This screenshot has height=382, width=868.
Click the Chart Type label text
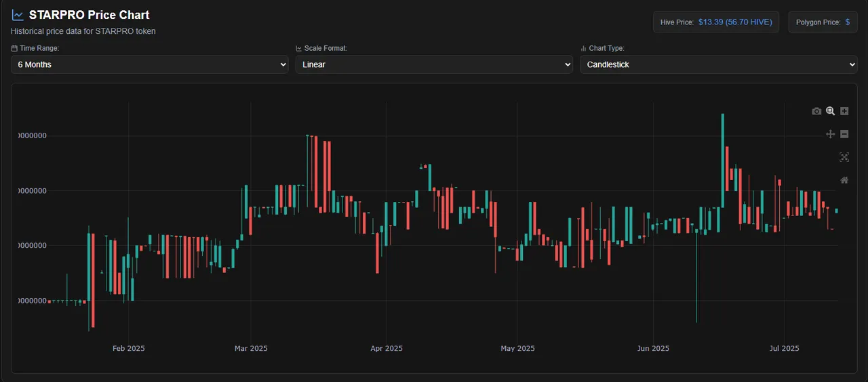pos(606,49)
